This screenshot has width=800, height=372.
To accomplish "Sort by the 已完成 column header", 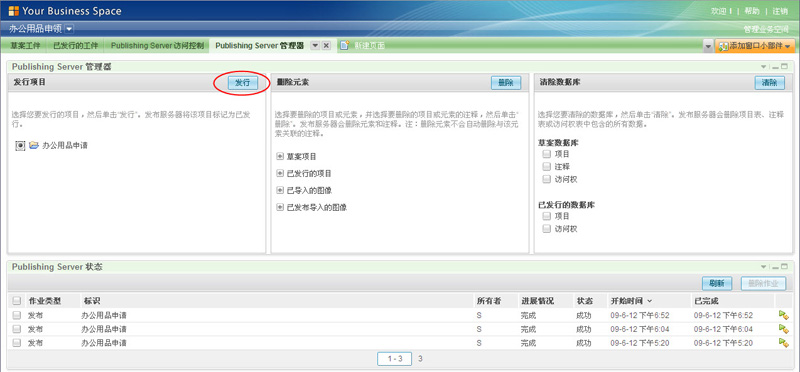I will pyautogui.click(x=706, y=301).
